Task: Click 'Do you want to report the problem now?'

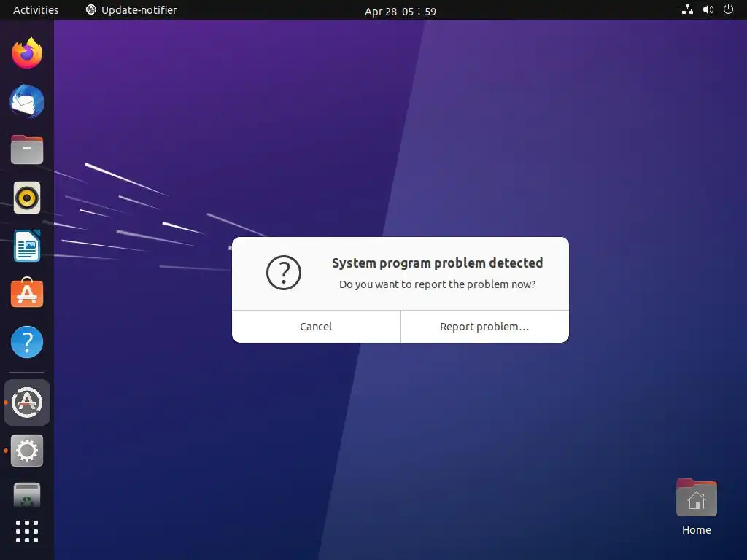Action: 438,284
